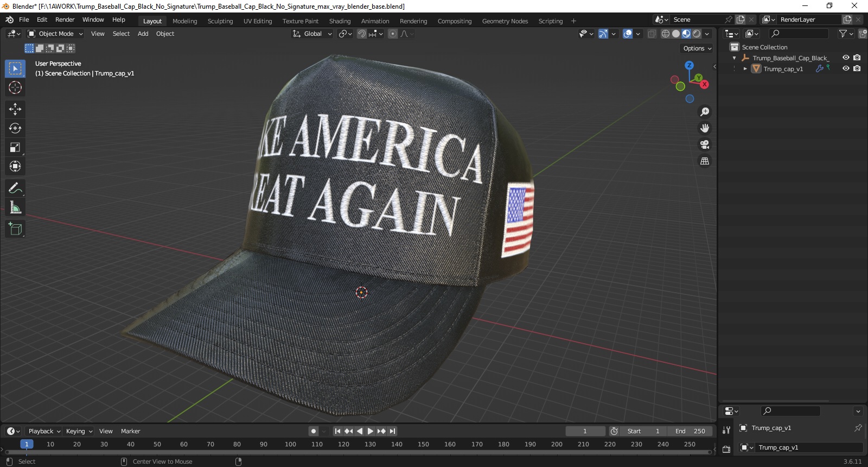Toggle the camera view icon
The image size is (868, 467).
705,144
